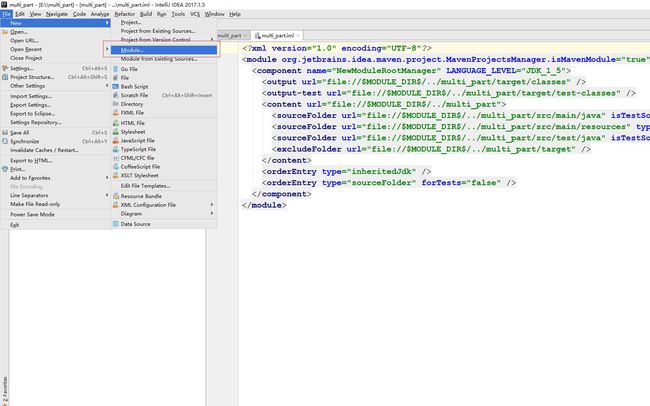
Task: Click the Synchronize refresh icon
Action: click(x=5, y=141)
